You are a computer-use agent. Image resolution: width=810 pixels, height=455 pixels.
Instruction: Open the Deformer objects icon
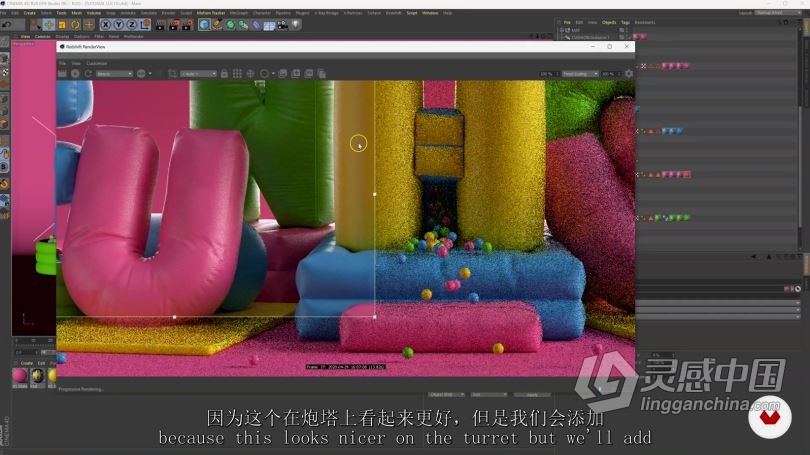(256, 24)
